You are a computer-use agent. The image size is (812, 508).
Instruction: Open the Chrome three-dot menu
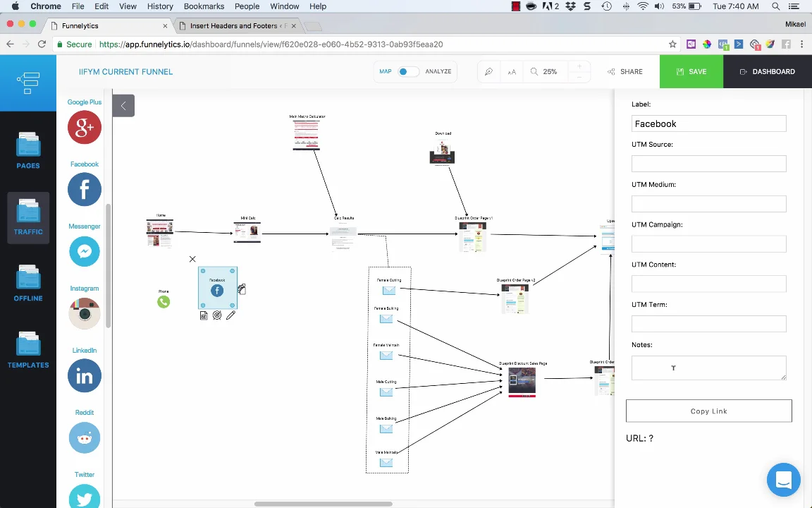click(801, 44)
